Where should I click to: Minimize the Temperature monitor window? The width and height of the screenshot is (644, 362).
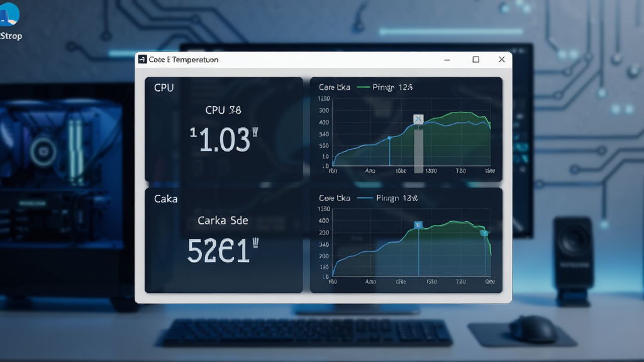447,60
